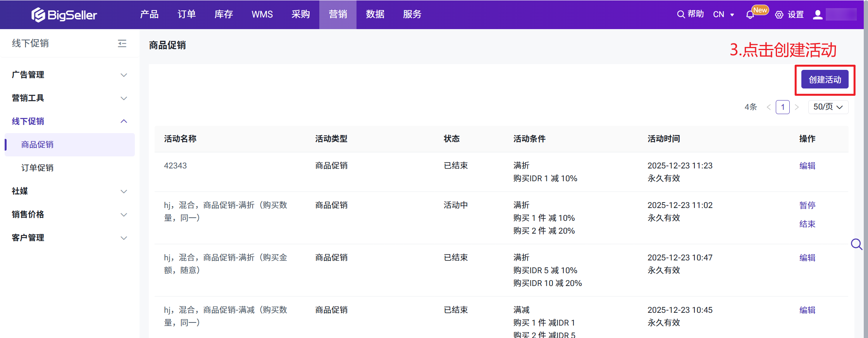Click the 创建活动 button
This screenshot has height=338, width=868.
click(825, 80)
